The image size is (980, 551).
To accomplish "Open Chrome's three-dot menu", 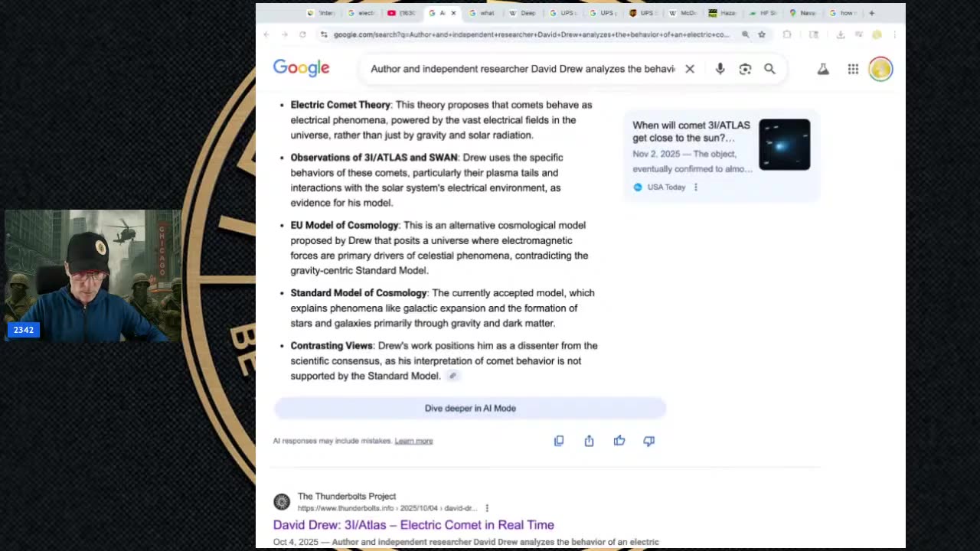I will pyautogui.click(x=894, y=34).
